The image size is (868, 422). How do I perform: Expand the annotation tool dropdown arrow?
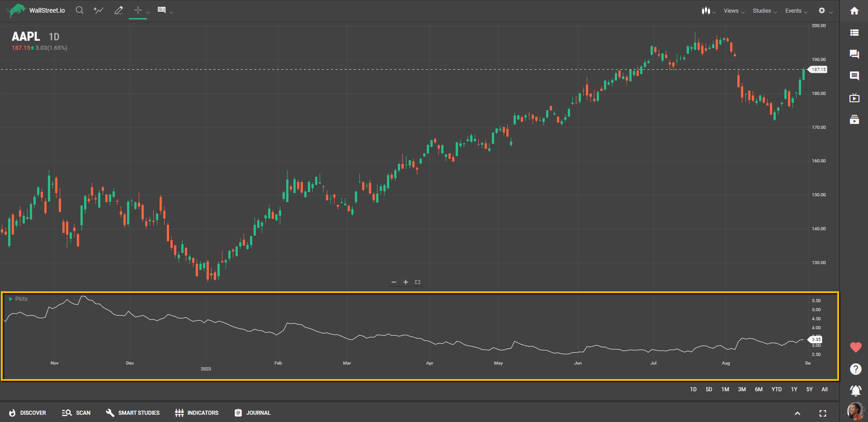[171, 12]
